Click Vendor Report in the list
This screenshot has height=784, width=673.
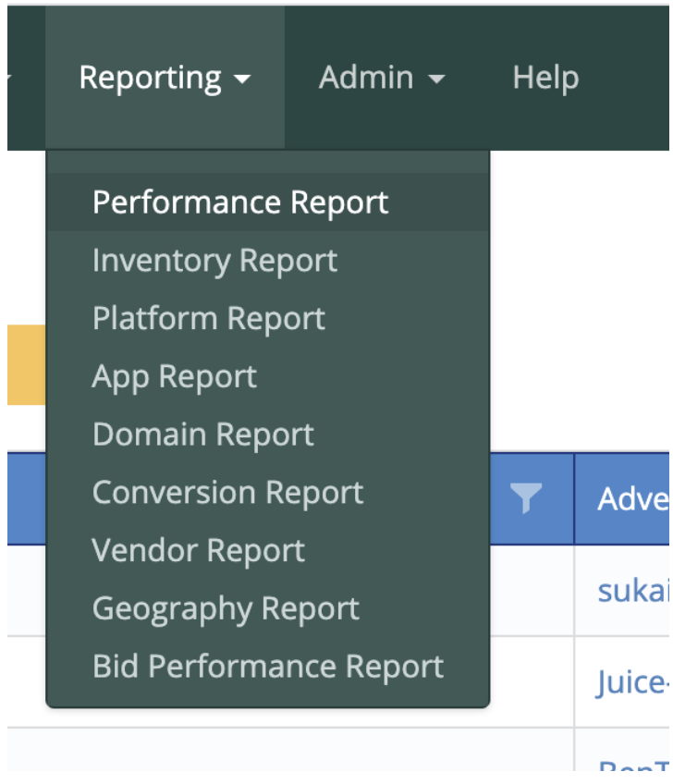pyautogui.click(x=199, y=551)
